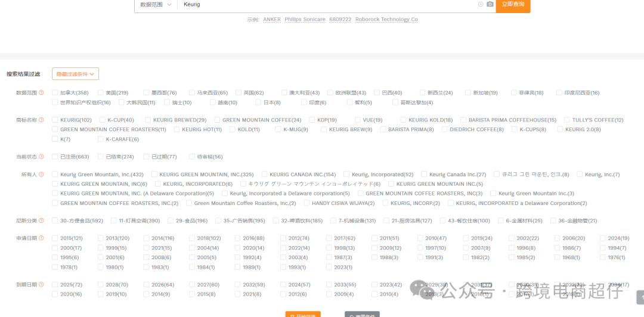The image size is (644, 317).
Task: Select the KEURIG(102) trademark name checkbox
Action: coord(55,120)
